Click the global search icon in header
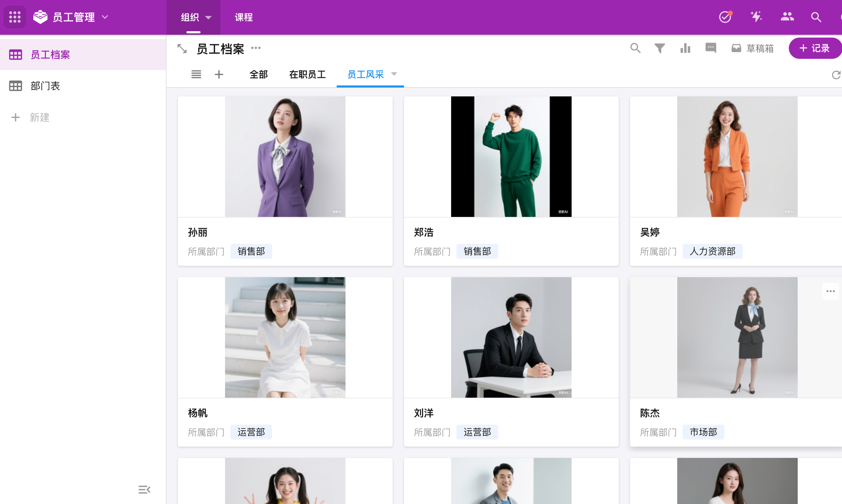842x504 pixels. [816, 17]
